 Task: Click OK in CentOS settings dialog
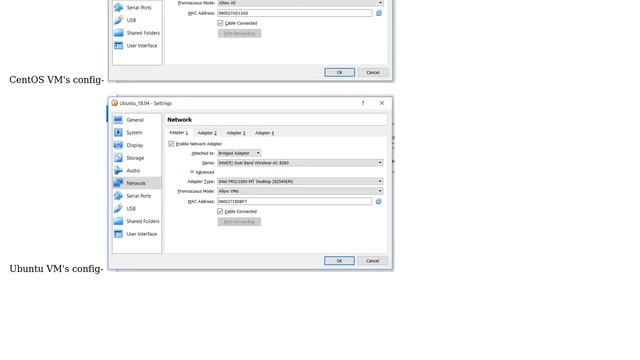[340, 73]
